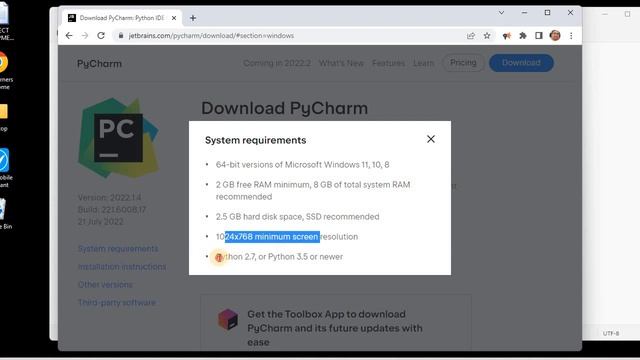
Task: Click the blue Download button
Action: coord(521,63)
